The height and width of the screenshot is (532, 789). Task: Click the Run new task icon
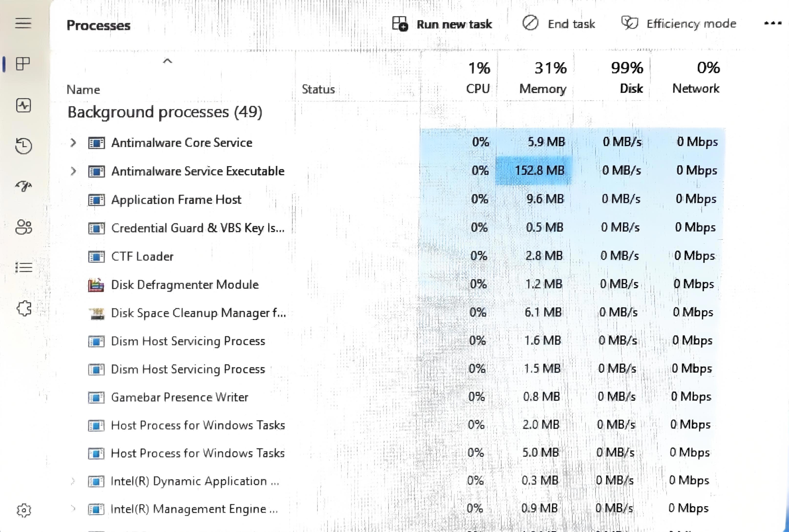[x=400, y=24]
